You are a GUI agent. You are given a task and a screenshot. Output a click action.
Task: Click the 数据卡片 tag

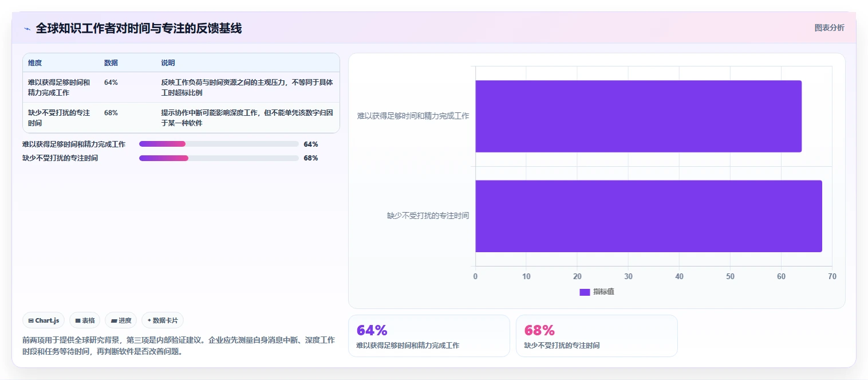tap(163, 320)
